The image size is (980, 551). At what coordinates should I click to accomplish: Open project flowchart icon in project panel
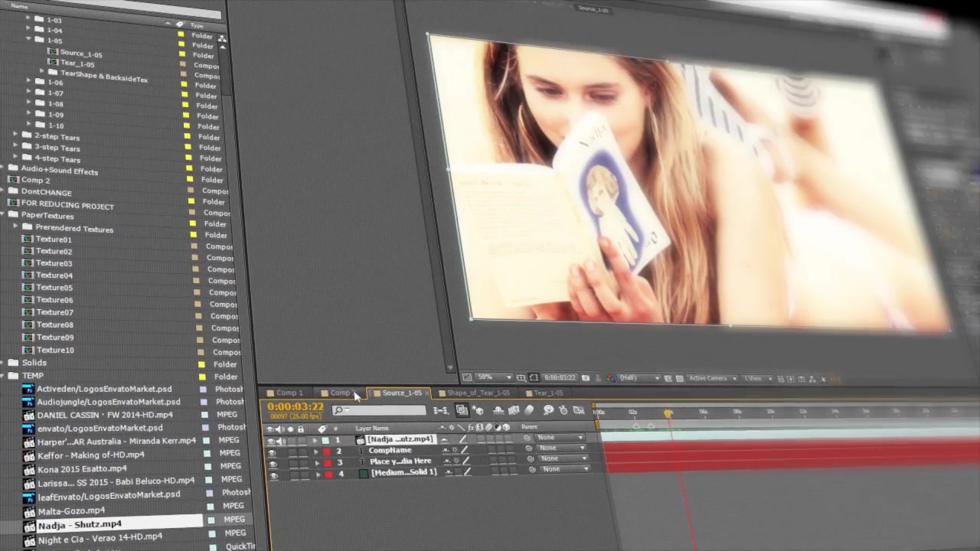point(223,37)
